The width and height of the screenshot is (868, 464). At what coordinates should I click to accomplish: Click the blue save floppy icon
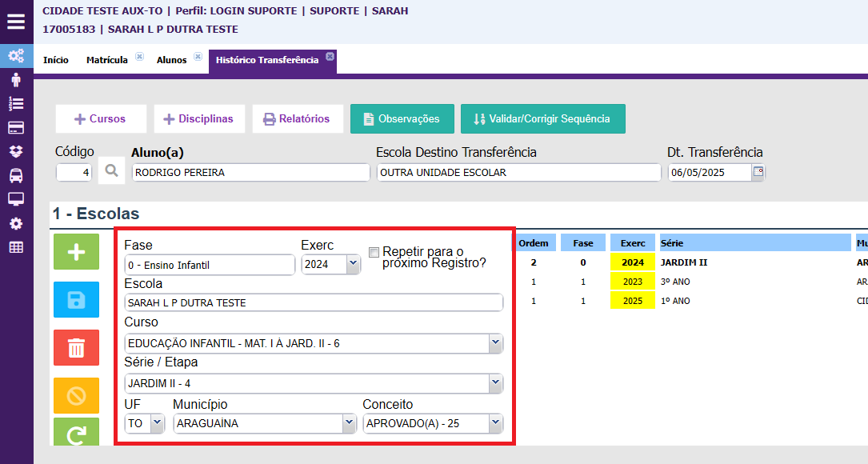[76, 300]
